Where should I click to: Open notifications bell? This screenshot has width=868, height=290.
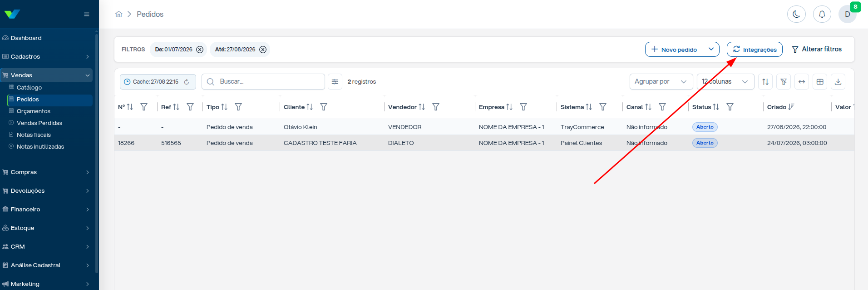(822, 14)
